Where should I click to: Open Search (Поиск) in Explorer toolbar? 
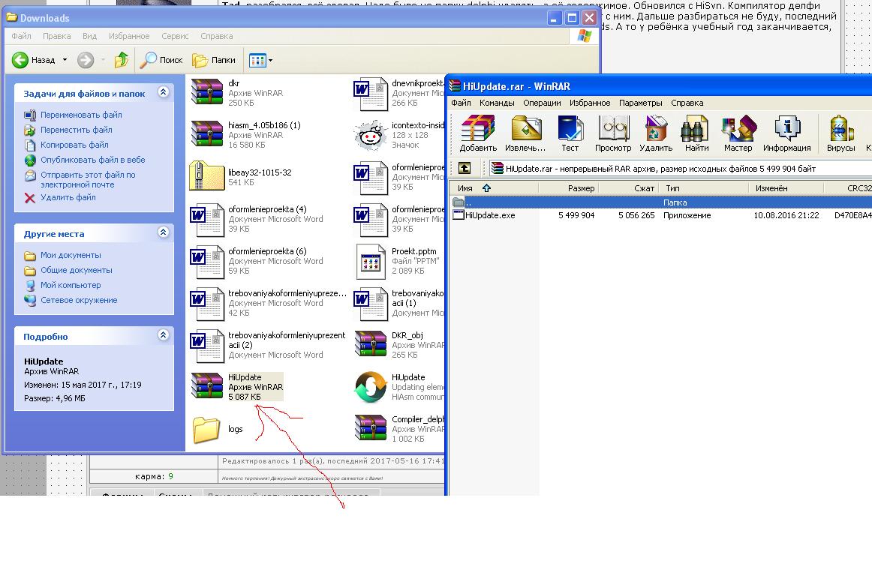[161, 60]
